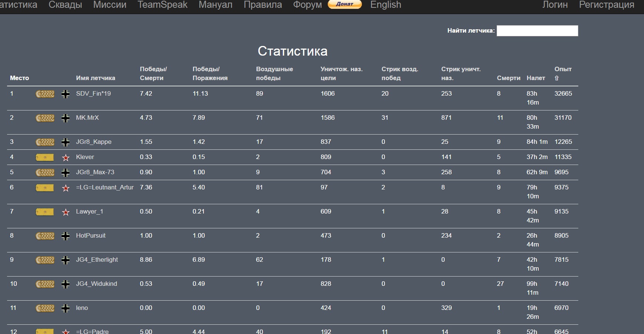Image resolution: width=644 pixels, height=334 pixels.
Task: Click the rank badge icon for JGr8_Kappe
Action: coord(45,142)
